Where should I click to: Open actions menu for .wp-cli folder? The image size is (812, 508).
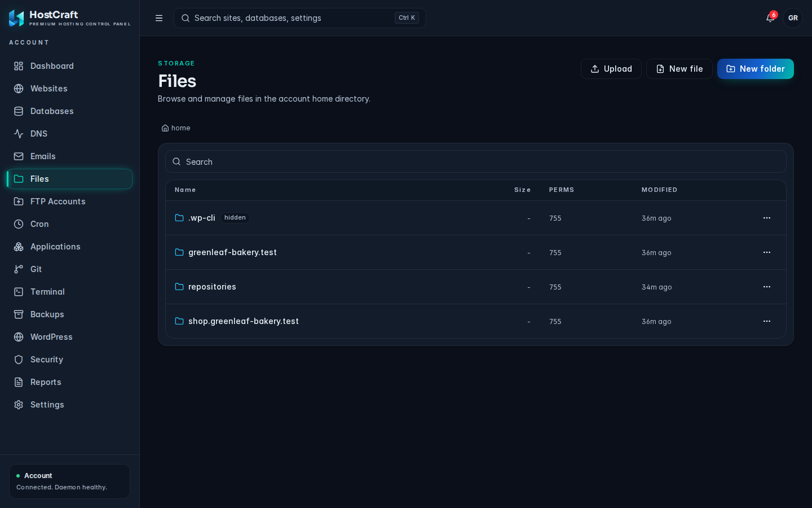coord(767,218)
